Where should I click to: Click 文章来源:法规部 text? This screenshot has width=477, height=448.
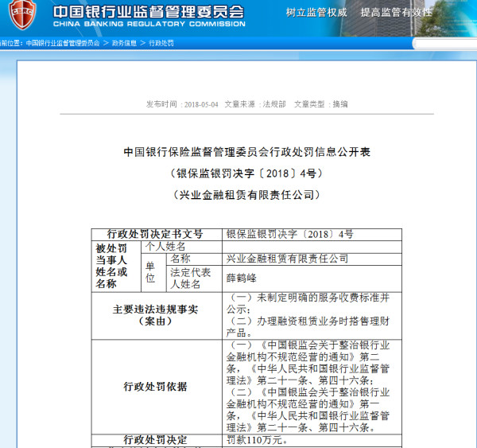click(255, 104)
